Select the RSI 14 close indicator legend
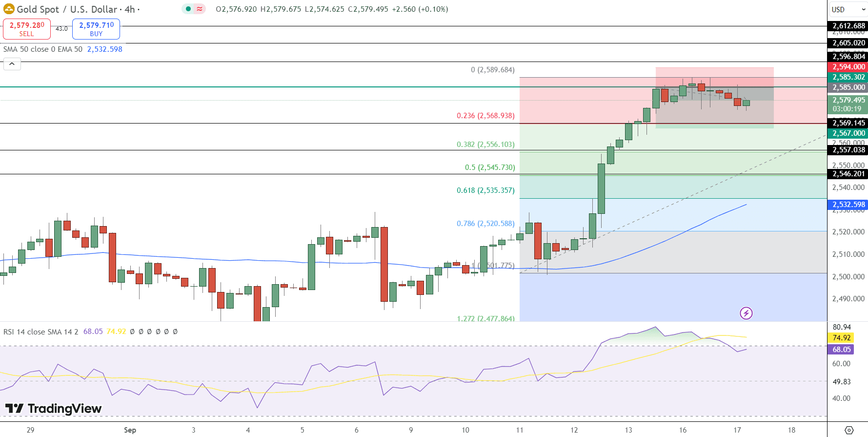The width and height of the screenshot is (868, 437). click(x=40, y=332)
